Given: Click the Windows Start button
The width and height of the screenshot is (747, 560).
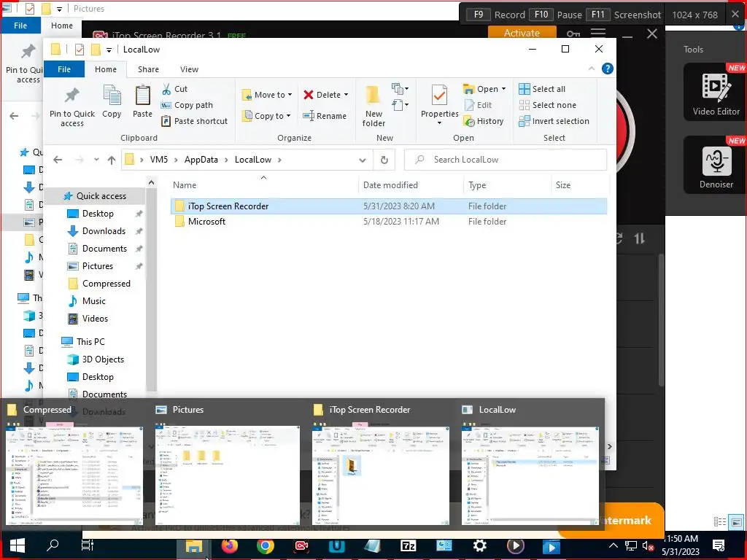Looking at the screenshot, I should point(18,545).
